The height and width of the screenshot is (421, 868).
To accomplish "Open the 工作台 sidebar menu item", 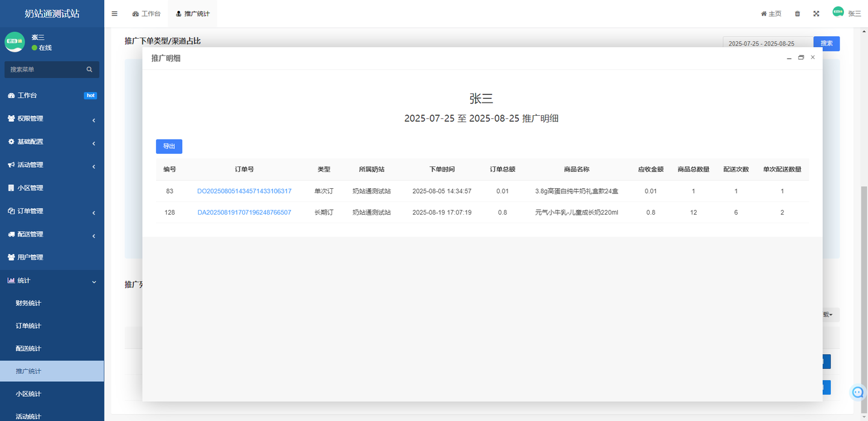I will (x=52, y=95).
